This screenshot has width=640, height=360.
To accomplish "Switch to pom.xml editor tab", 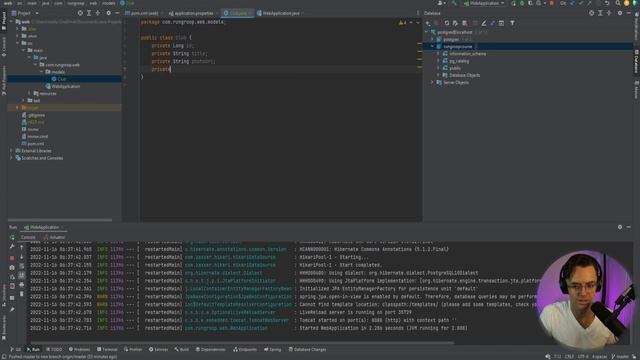I will point(143,13).
